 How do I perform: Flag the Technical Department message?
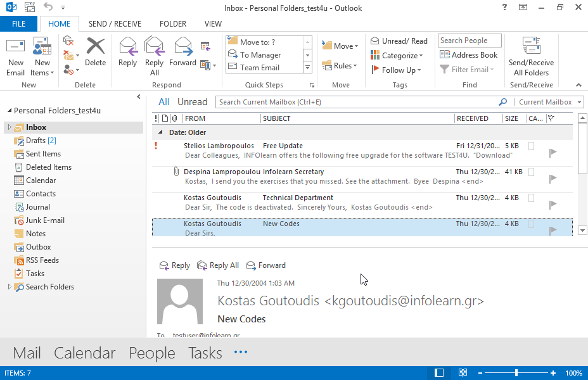pos(553,204)
